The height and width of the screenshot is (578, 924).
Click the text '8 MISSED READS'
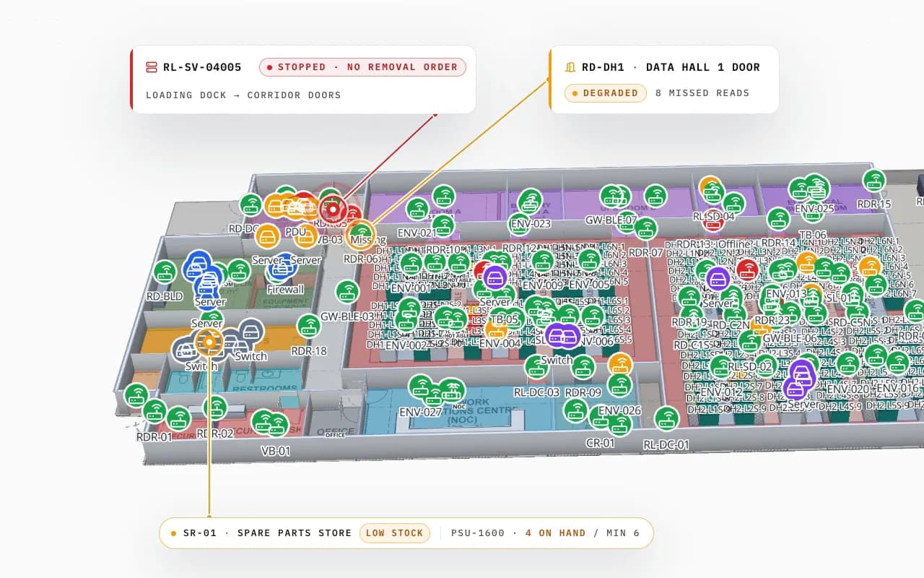coord(702,93)
